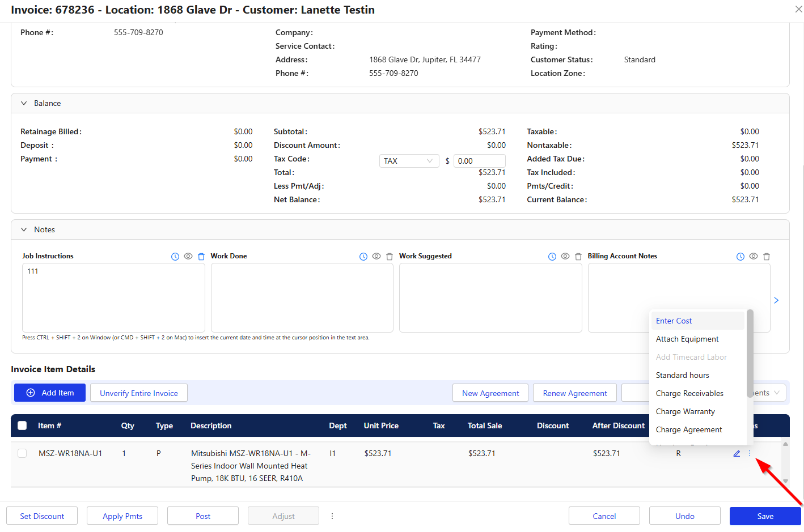This screenshot has height=532, width=804.
Task: Click the Current Balance amount $523.71
Action: pyautogui.click(x=745, y=199)
